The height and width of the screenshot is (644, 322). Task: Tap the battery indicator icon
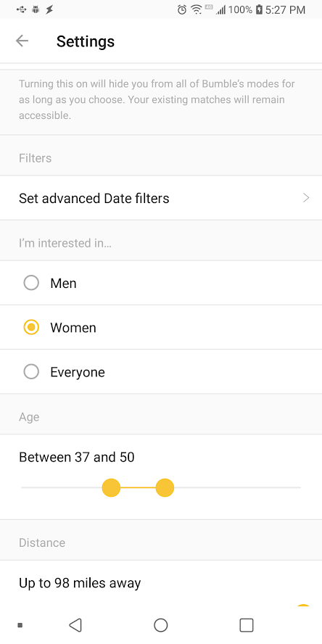[259, 9]
